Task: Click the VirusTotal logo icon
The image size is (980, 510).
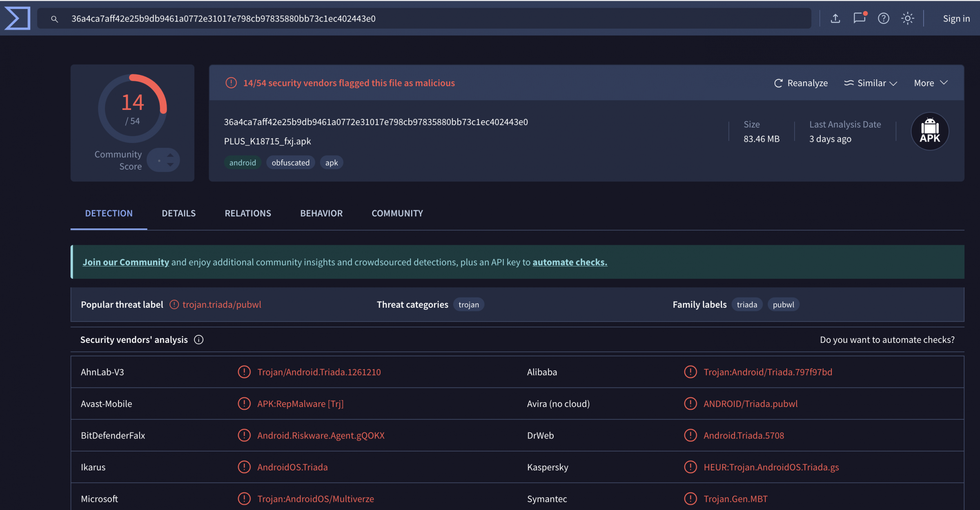Action: (17, 18)
